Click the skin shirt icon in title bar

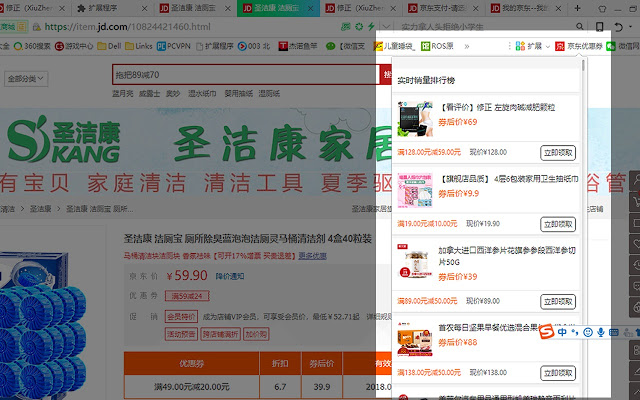(602, 9)
